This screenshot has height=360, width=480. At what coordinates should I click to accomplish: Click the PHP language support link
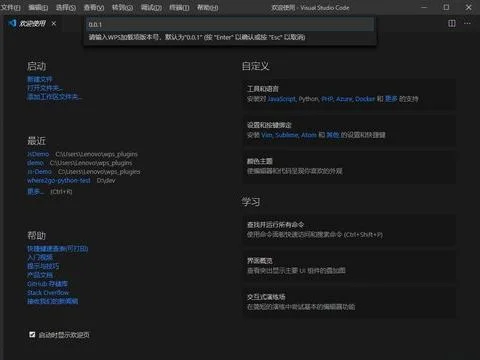pos(327,99)
